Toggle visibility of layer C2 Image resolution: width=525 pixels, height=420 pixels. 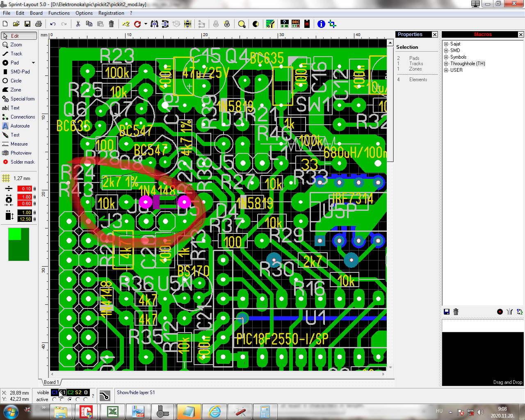pyautogui.click(x=70, y=393)
